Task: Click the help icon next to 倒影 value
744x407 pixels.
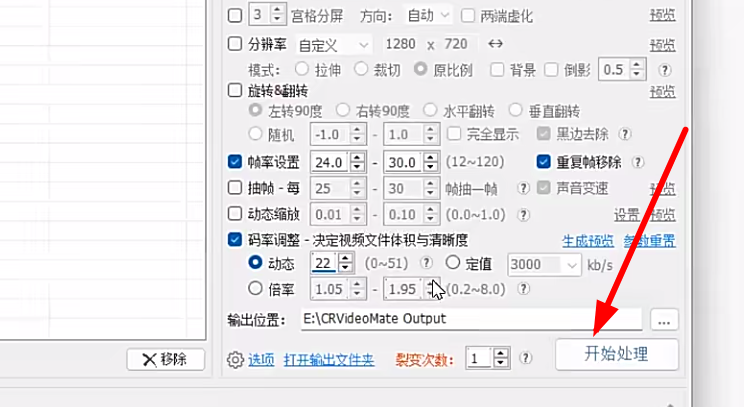Action: point(665,70)
